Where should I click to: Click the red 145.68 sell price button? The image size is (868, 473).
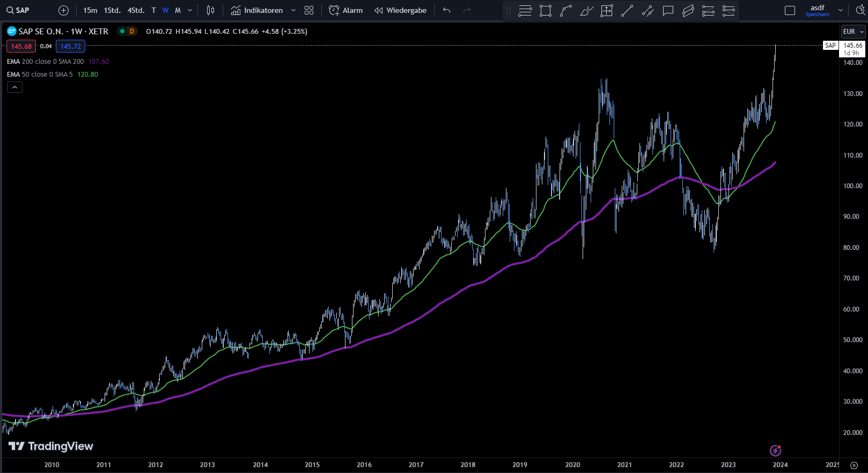click(21, 47)
